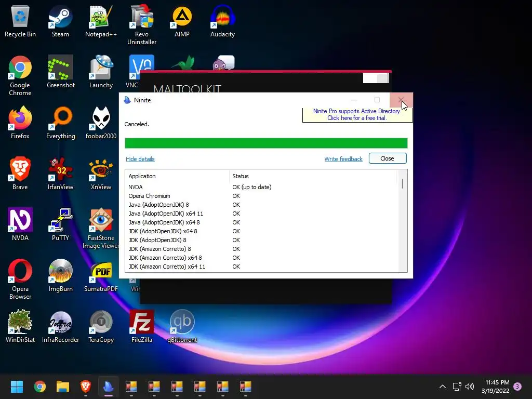Select the Greenshot desktop icon
The width and height of the screenshot is (532, 399).
(60, 72)
